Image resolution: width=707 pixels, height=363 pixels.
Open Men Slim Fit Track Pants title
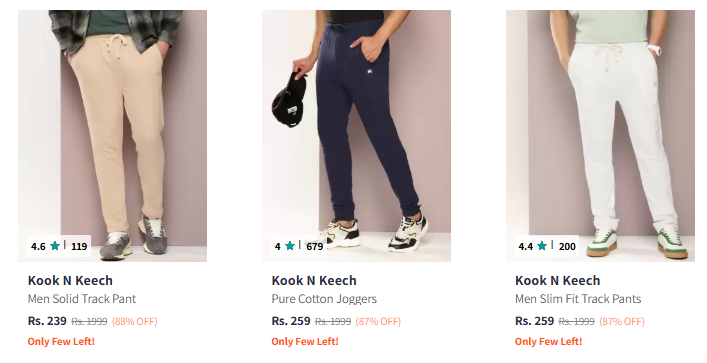coord(578,299)
